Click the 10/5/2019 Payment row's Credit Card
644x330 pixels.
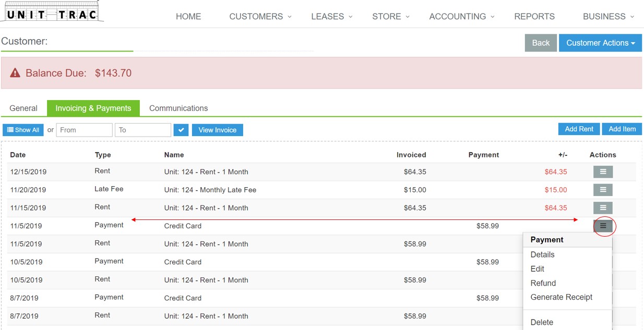pos(183,262)
